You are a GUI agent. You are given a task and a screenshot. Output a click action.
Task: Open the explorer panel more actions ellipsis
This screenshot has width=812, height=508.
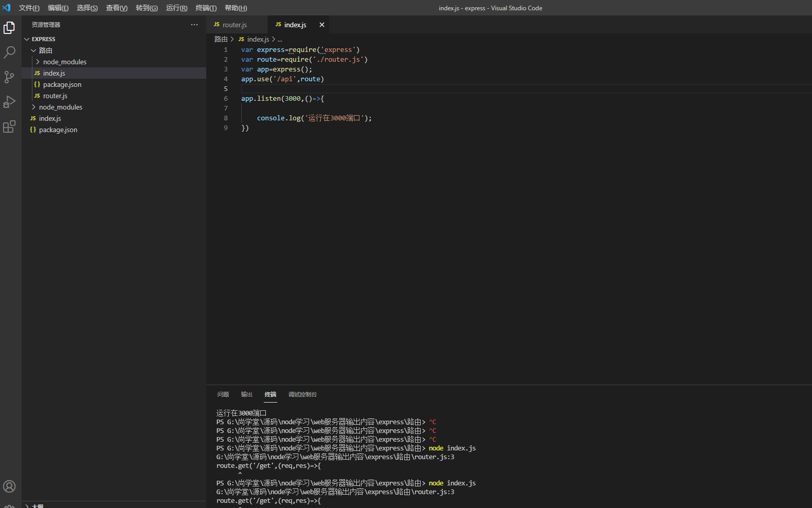194,25
